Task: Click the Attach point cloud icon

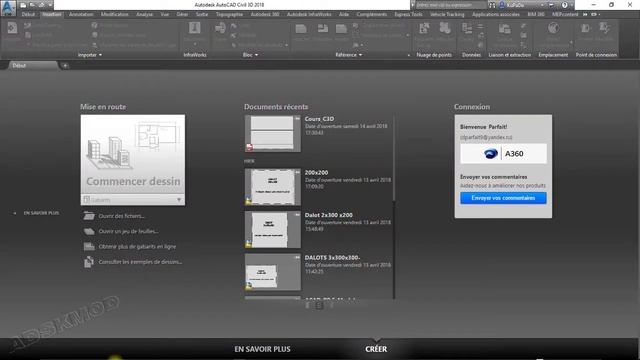Action: click(445, 28)
